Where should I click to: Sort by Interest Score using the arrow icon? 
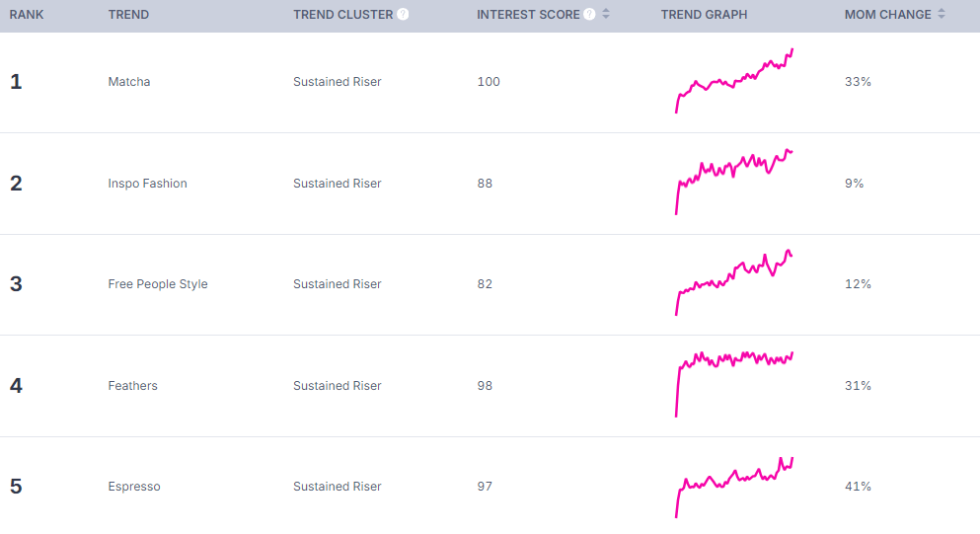pyautogui.click(x=606, y=15)
